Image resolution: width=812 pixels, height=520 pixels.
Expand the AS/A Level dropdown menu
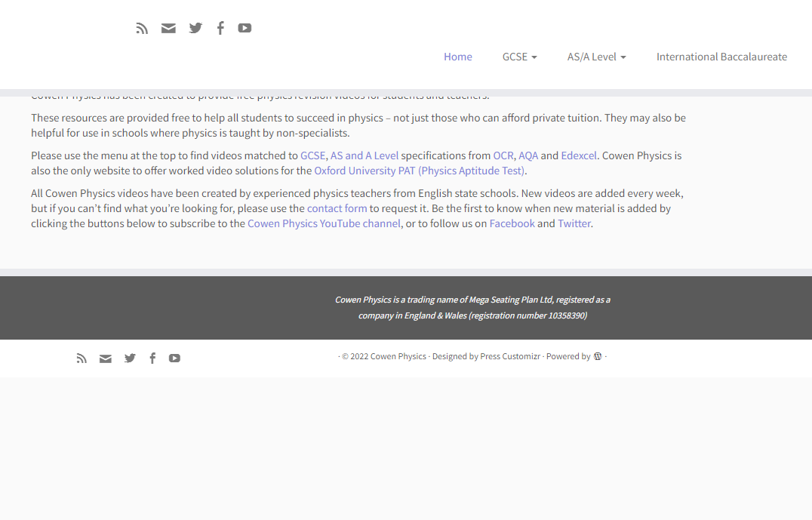pos(597,57)
